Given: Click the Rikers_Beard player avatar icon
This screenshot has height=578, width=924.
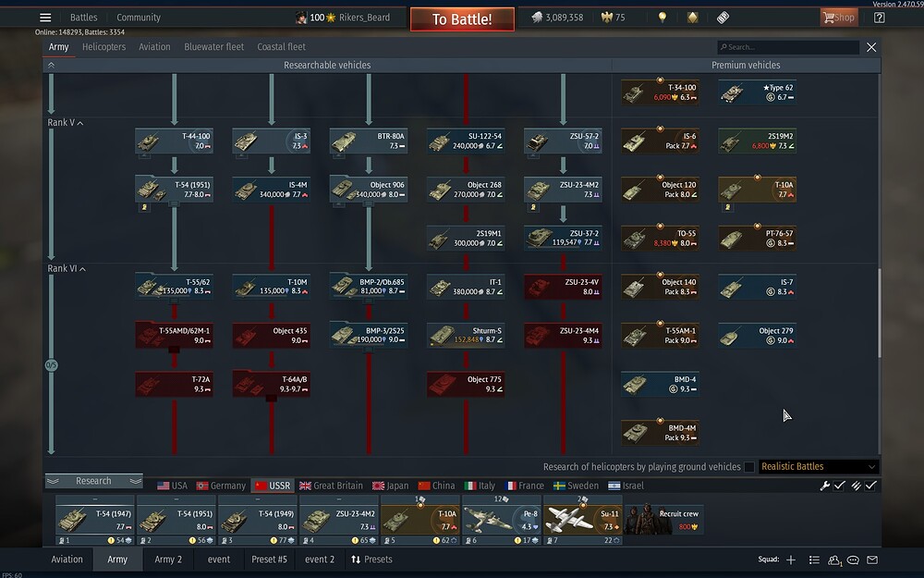Looking at the screenshot, I should click(301, 17).
